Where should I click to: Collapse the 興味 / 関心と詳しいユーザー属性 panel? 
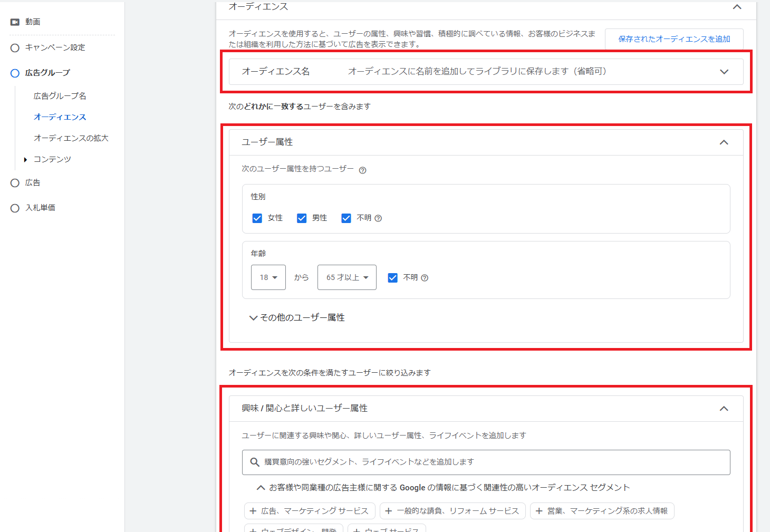point(724,409)
